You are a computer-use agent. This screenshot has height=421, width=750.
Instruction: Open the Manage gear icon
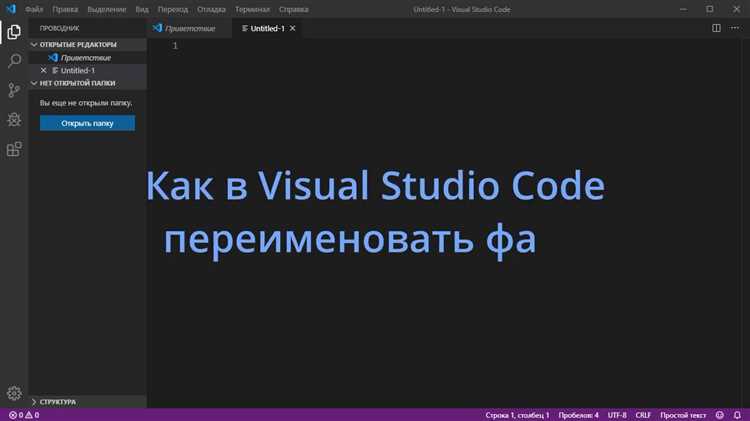(x=14, y=393)
